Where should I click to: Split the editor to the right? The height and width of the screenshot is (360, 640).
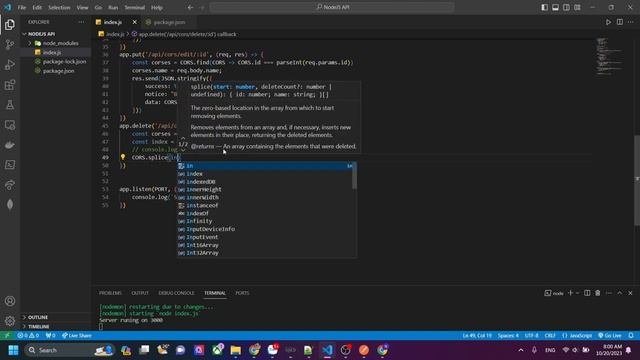coord(620,22)
